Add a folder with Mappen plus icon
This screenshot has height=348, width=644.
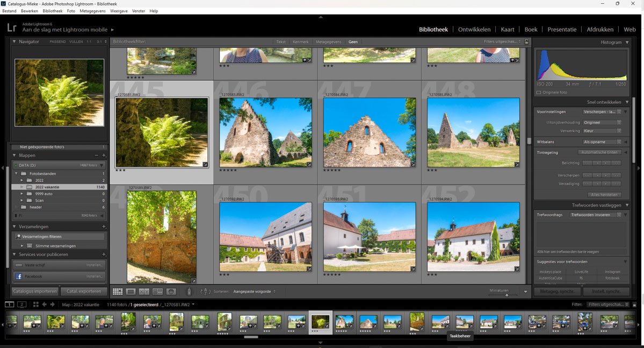[x=104, y=155]
